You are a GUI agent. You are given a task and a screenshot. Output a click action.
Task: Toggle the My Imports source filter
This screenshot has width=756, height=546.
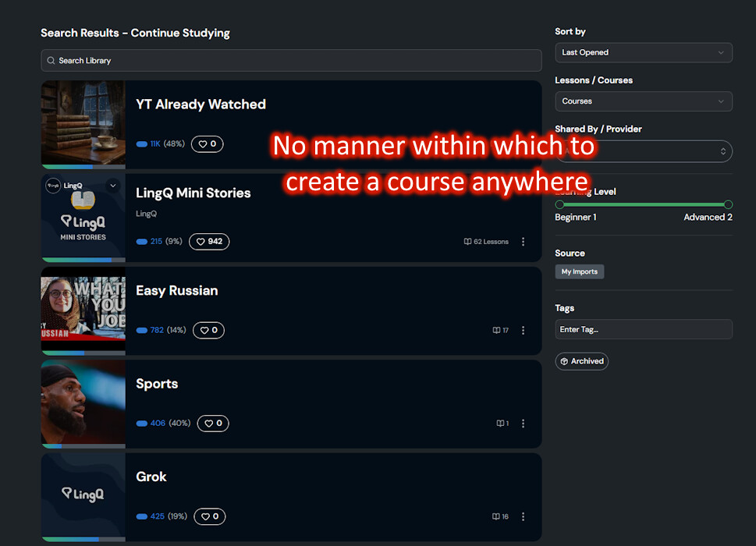(580, 271)
